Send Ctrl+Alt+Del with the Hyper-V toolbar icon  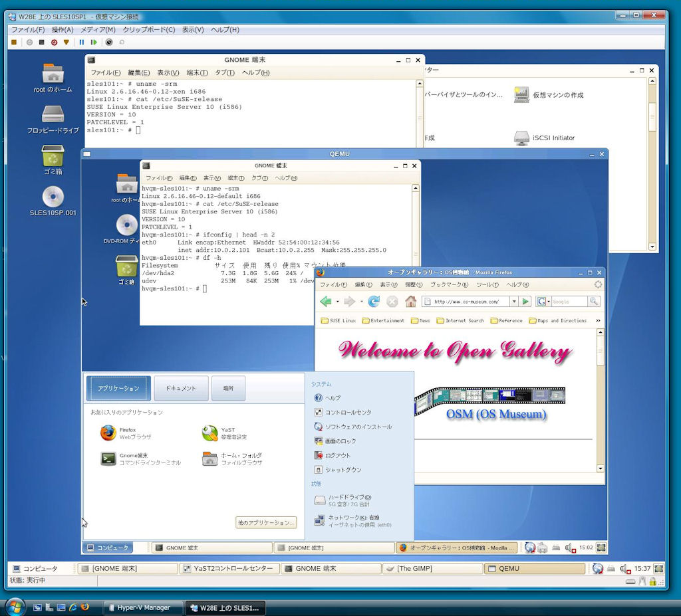(14, 42)
